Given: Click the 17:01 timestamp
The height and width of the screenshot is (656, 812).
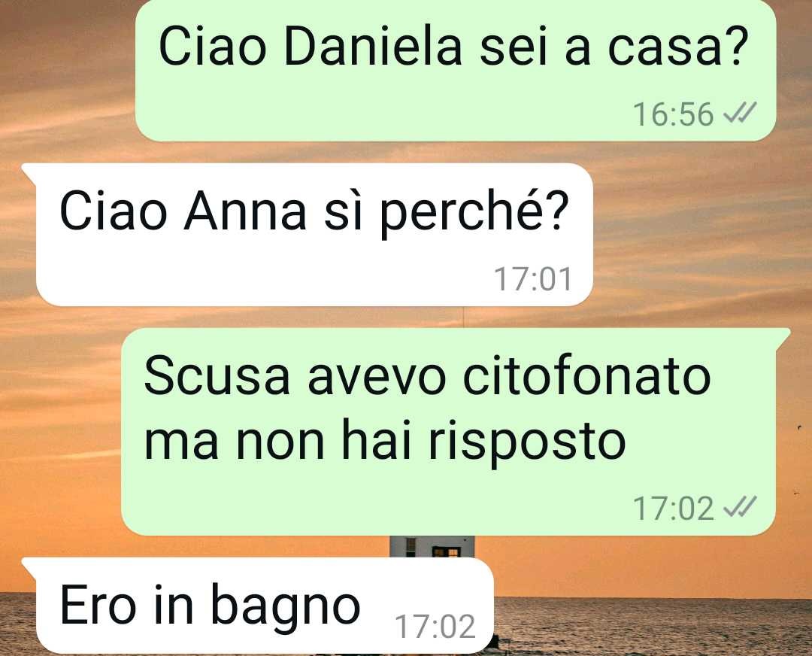Looking at the screenshot, I should click(x=533, y=279).
